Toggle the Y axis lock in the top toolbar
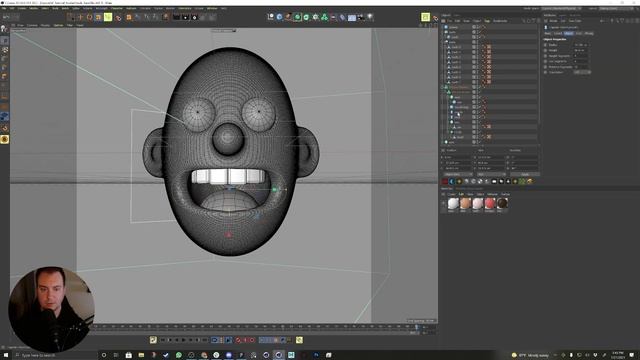This screenshot has height=360, width=640. click(x=146, y=17)
